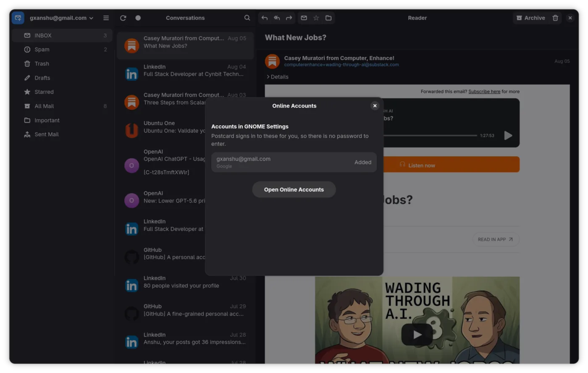Viewport: 588px width, 373px height.
Task: Open the Sent Mail folder
Action: click(62, 134)
